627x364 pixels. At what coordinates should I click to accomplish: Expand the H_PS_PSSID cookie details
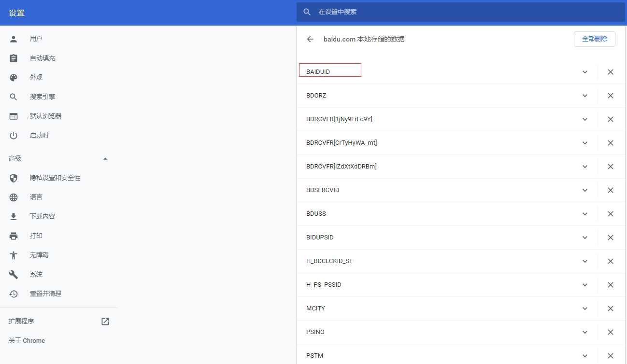[x=585, y=285]
